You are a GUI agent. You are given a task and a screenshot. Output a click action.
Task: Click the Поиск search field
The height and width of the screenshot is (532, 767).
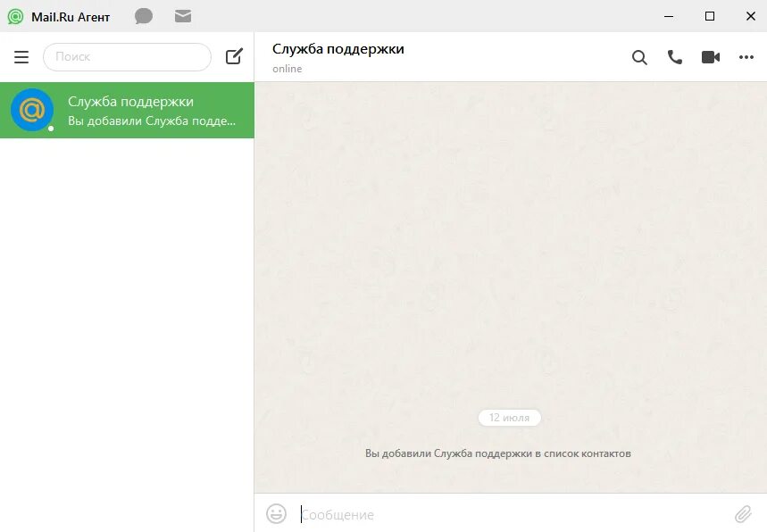[127, 57]
